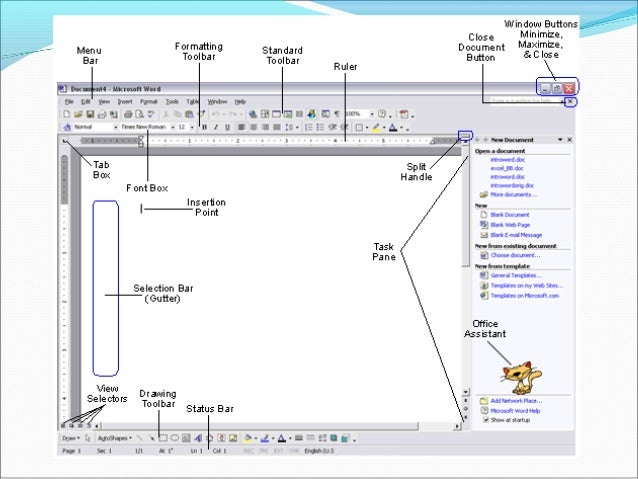Close the New Document task pane

coord(570,140)
